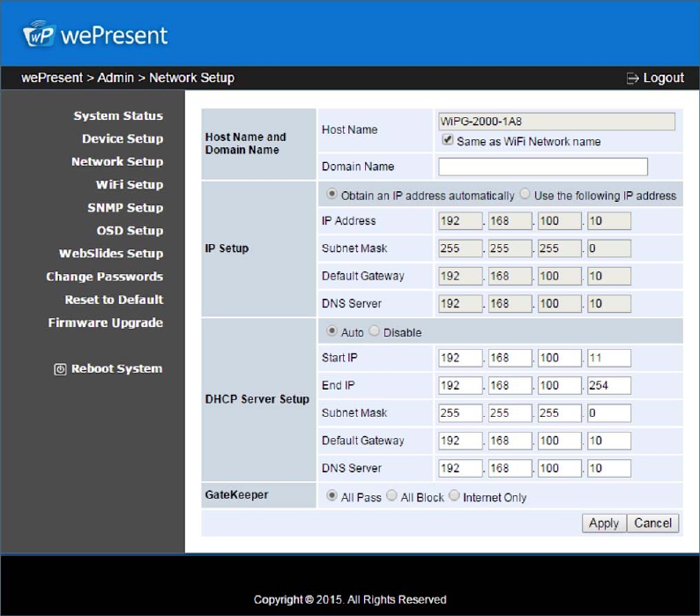Go to Change Passwords
This screenshot has width=700, height=616.
click(x=104, y=277)
